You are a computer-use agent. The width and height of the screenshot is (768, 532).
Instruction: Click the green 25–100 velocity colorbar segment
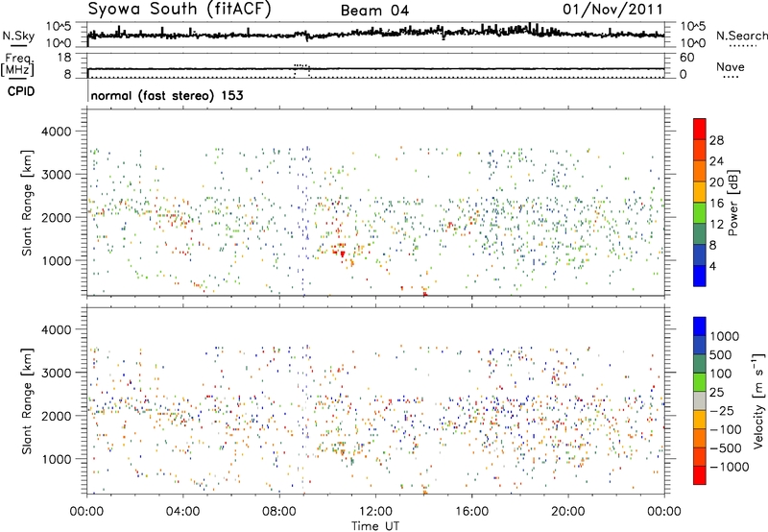pyautogui.click(x=700, y=382)
